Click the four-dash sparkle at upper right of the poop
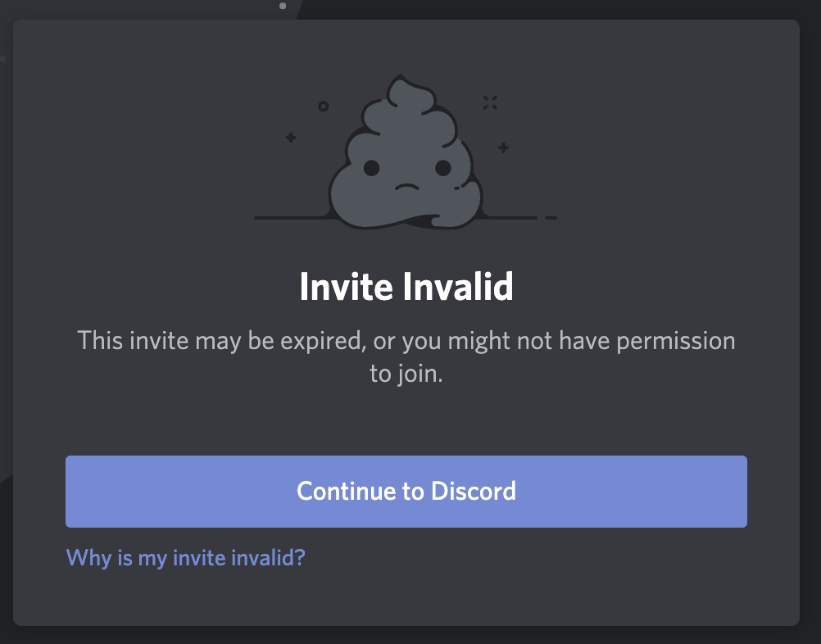 [490, 102]
